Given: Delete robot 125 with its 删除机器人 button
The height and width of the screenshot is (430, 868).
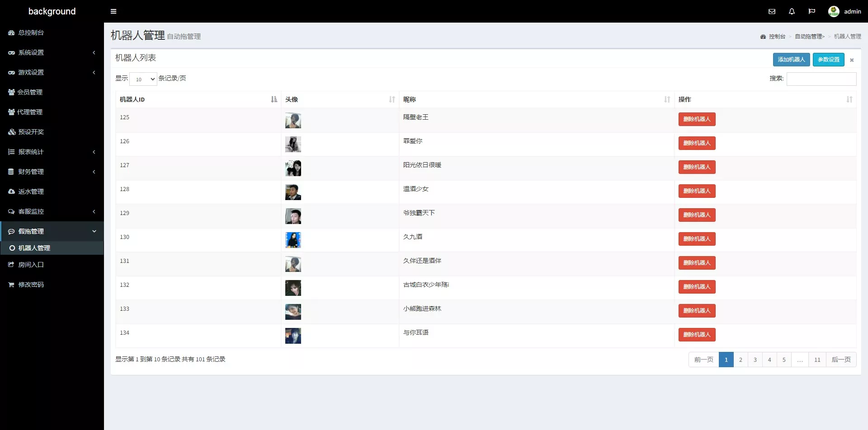Looking at the screenshot, I should pyautogui.click(x=697, y=119).
